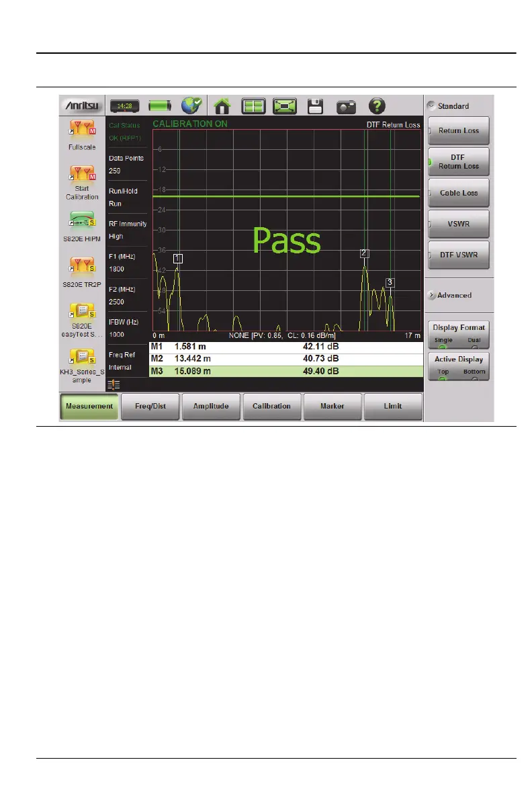Click the green limit line on graph
Viewport: 532px width, 801px height.
click(286, 196)
